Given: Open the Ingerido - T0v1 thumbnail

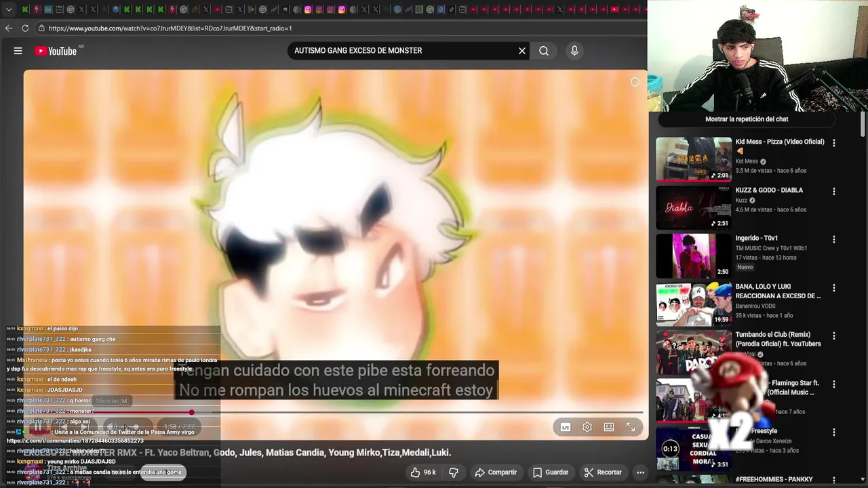Looking at the screenshot, I should tap(694, 256).
